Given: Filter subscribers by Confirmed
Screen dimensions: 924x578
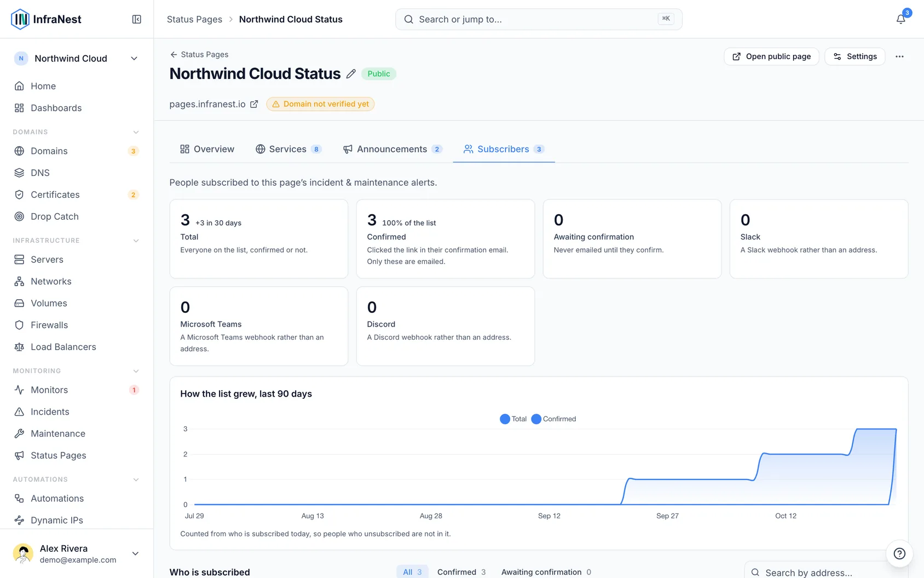Looking at the screenshot, I should click(x=461, y=572).
